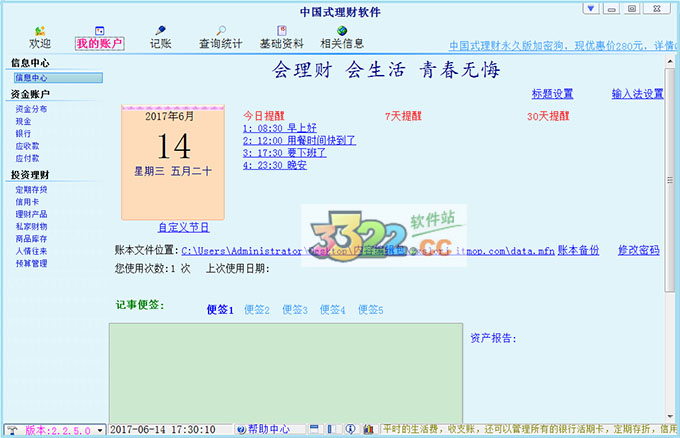Click the 修改密码 change password link
680x438 pixels.
639,250
